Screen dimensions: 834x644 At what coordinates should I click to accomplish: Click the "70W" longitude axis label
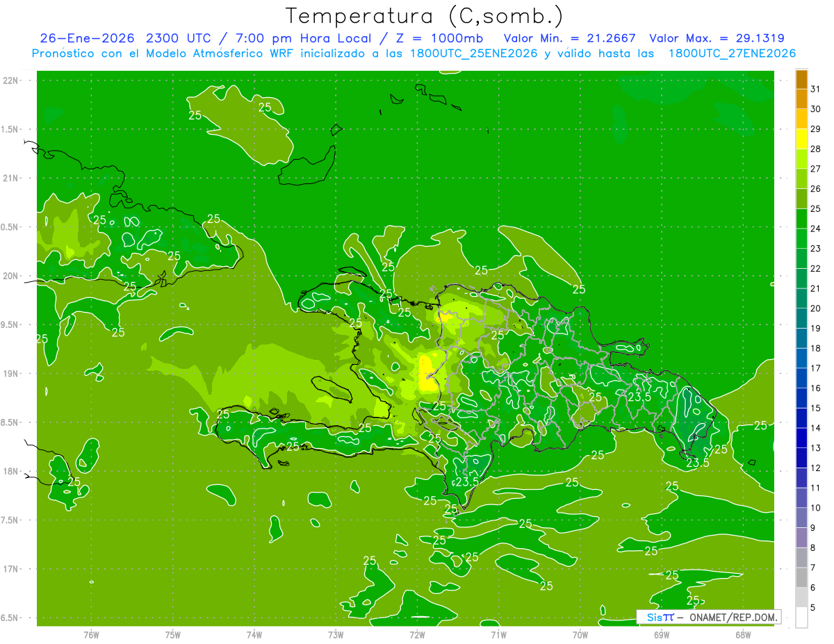click(580, 635)
